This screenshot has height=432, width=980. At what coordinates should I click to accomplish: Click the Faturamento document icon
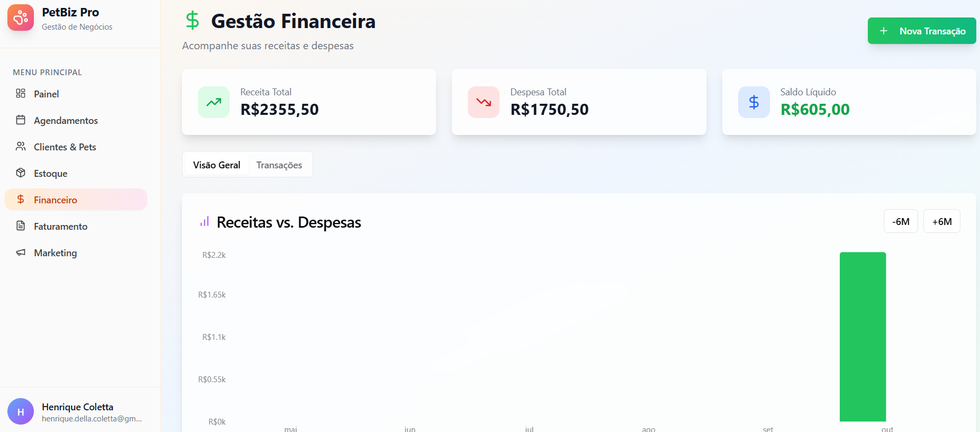(x=21, y=226)
